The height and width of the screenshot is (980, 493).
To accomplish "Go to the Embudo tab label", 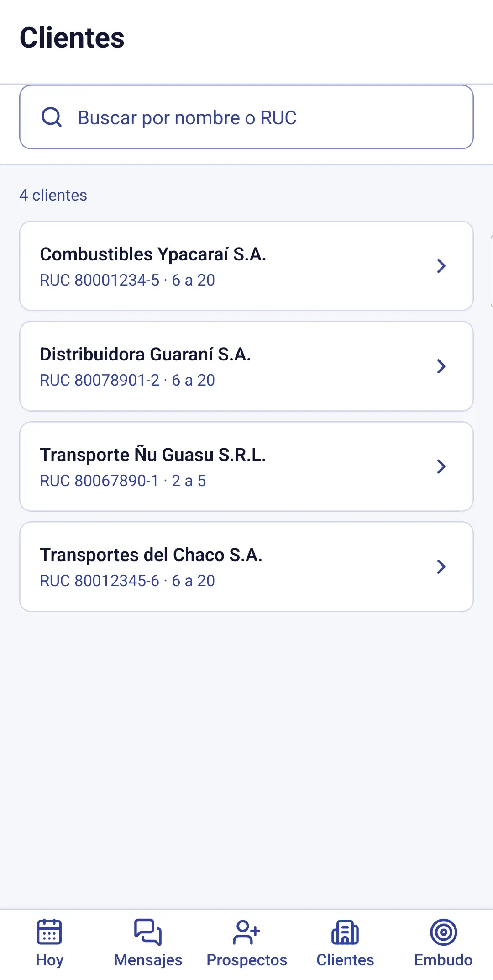I will click(x=443, y=960).
